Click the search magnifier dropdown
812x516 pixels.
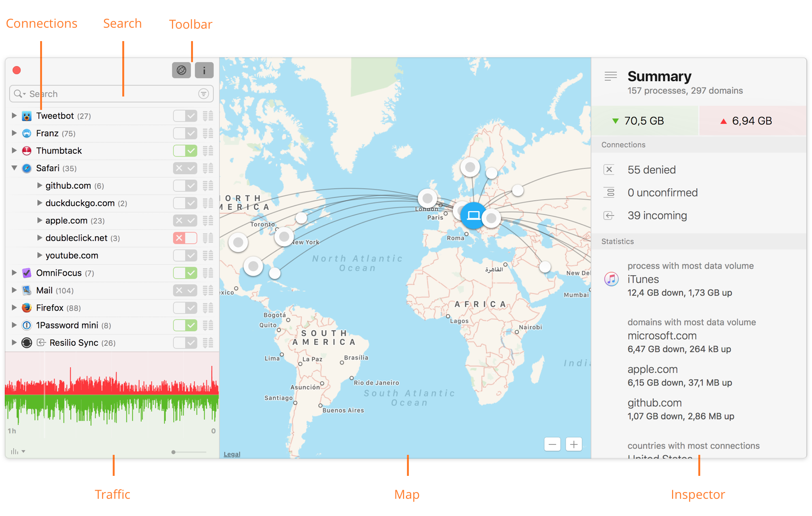[x=20, y=94]
